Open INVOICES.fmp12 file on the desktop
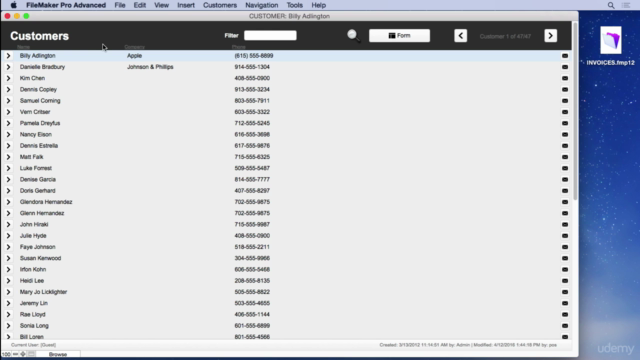This screenshot has width=640, height=360. pos(611,46)
